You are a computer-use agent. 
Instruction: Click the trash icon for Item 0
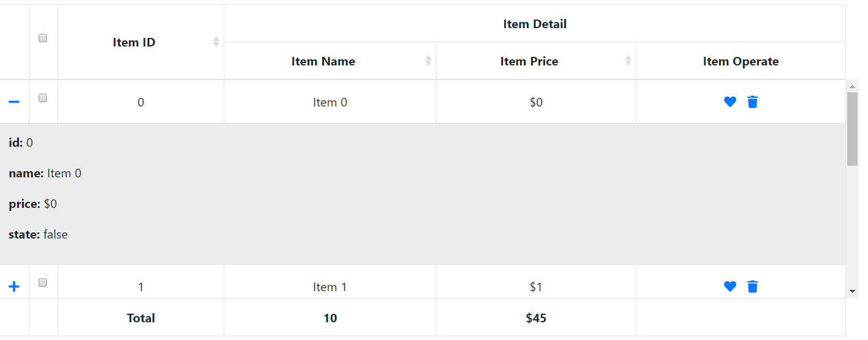752,102
